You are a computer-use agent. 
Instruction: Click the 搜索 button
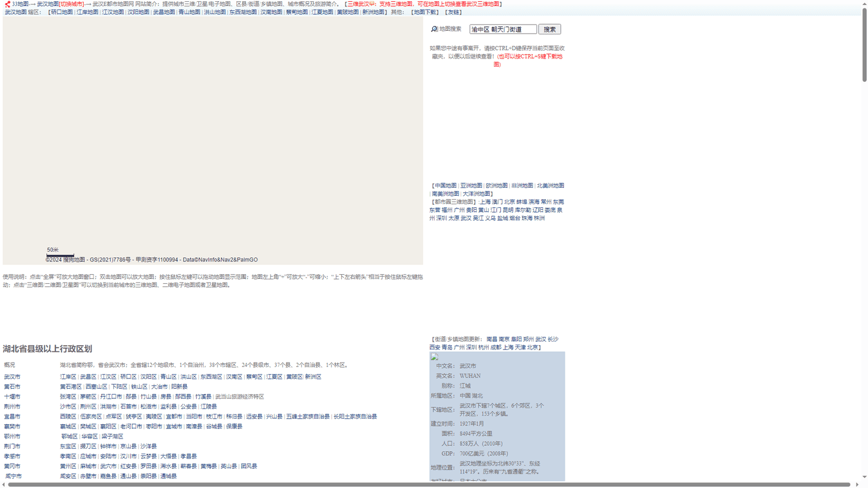coord(549,29)
